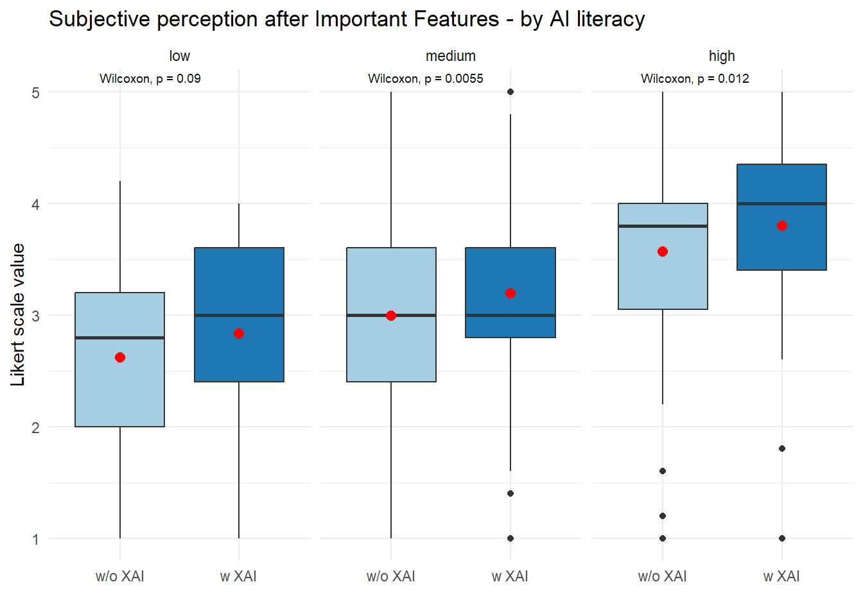Click the red mean dot in low w/o XAI box
The height and width of the screenshot is (616, 863).
click(x=120, y=357)
